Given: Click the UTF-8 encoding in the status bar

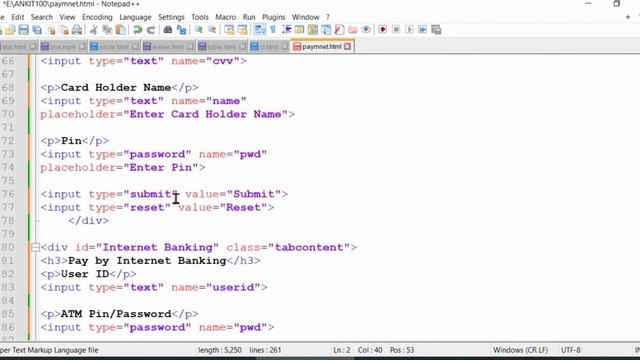Looking at the screenshot, I should (x=571, y=350).
